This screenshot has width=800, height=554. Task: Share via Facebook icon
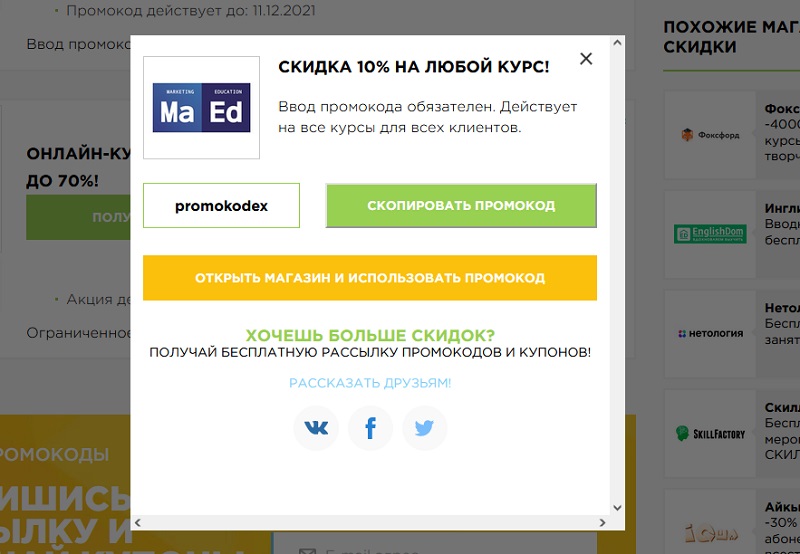point(370,428)
